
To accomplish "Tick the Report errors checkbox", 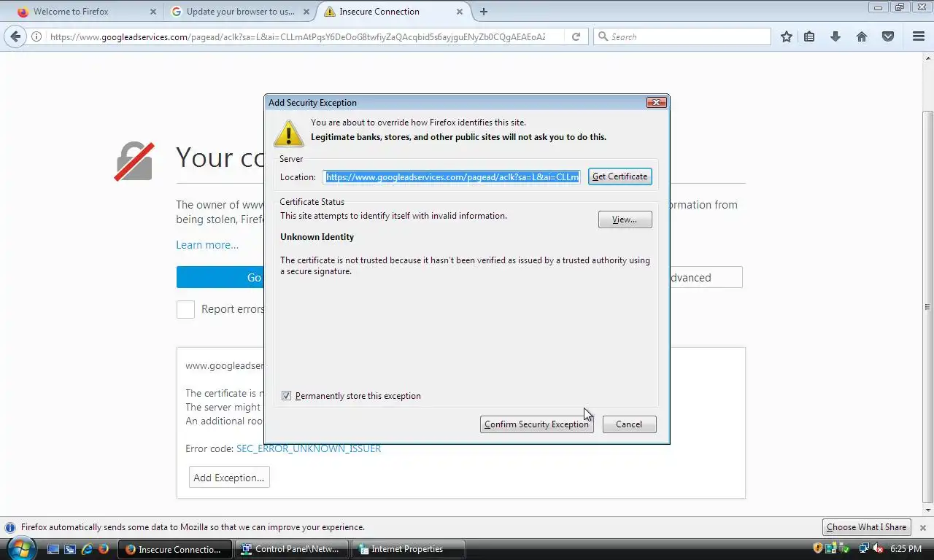I will click(185, 309).
